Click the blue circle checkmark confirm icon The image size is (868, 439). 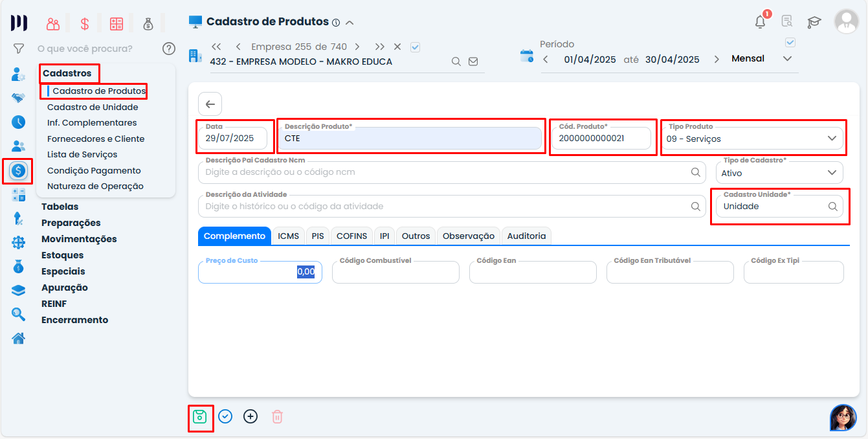coord(225,417)
